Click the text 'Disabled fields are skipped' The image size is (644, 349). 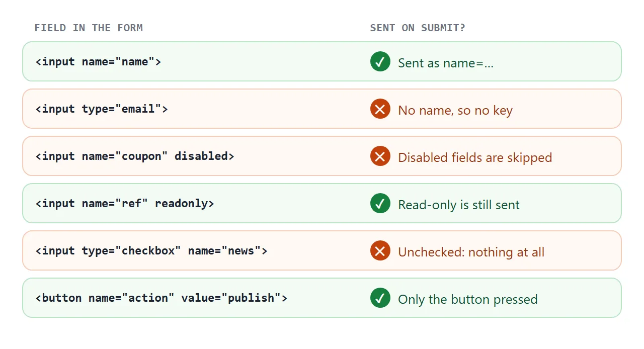pos(475,157)
